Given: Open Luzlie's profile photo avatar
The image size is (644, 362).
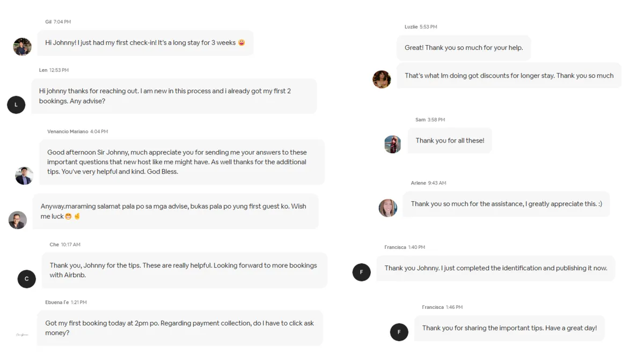Looking at the screenshot, I should point(382,79).
